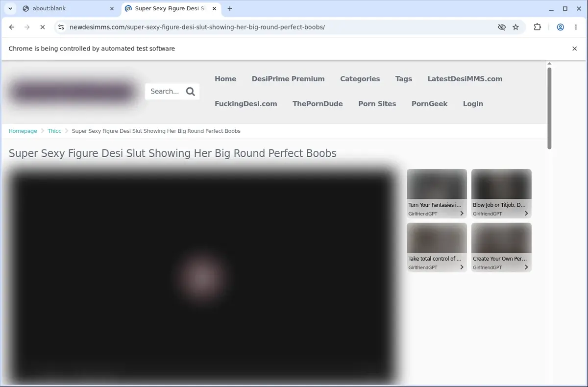Click the Search input field
Image resolution: width=588 pixels, height=387 pixels.
(165, 91)
